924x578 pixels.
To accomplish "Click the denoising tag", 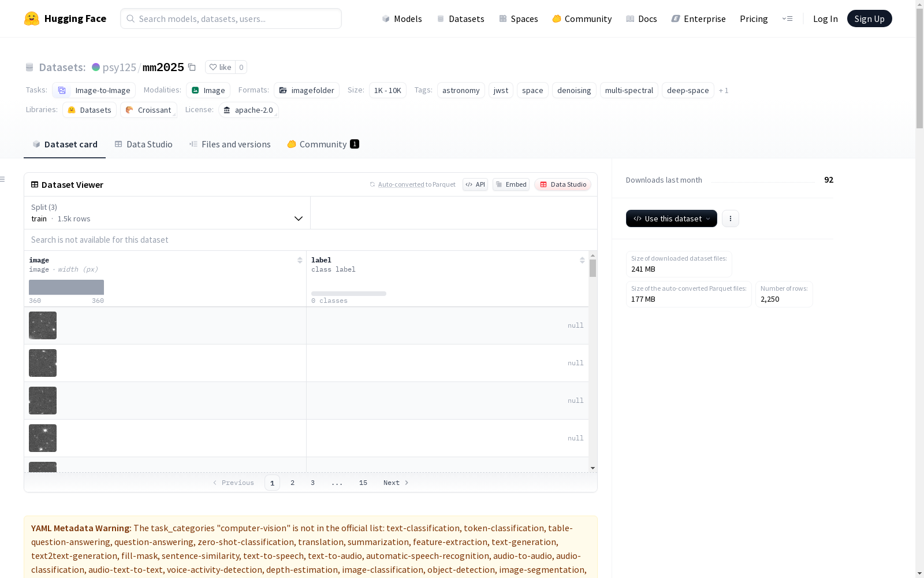I will [574, 90].
